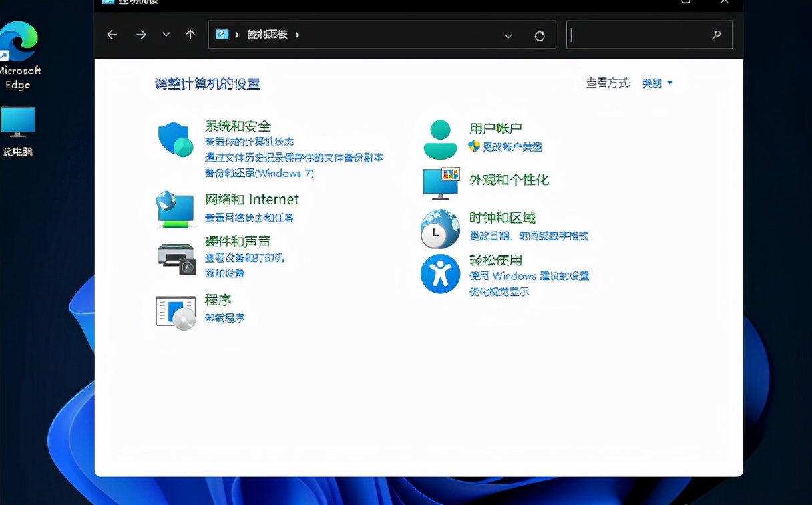Navigate back with the back arrow
812x505 pixels.
(112, 35)
